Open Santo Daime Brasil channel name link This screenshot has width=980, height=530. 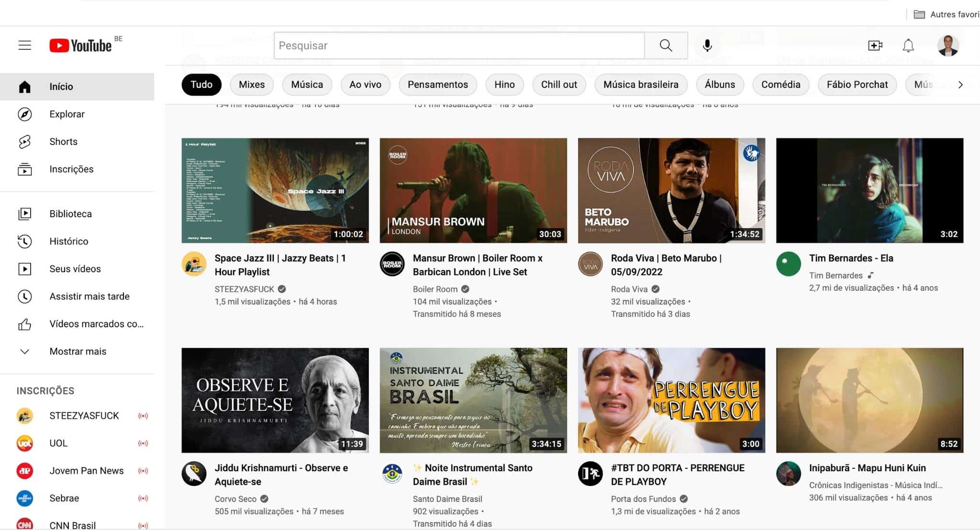click(x=447, y=499)
